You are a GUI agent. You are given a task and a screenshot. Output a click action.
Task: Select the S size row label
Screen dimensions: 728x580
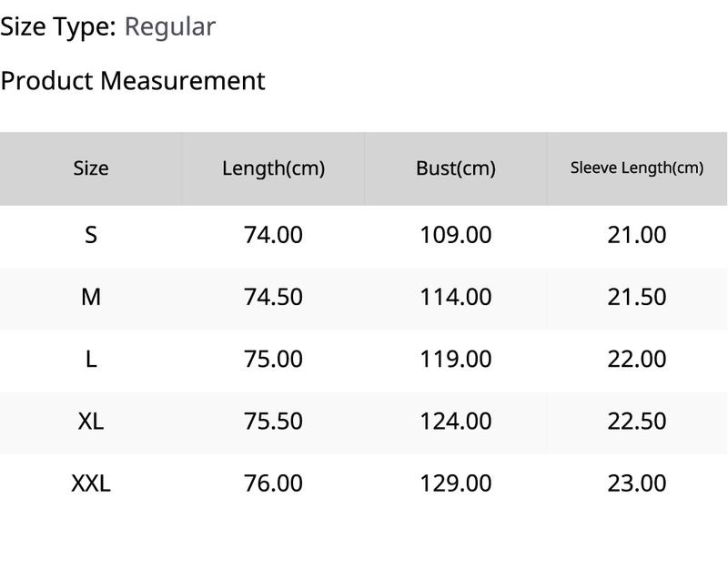click(91, 235)
